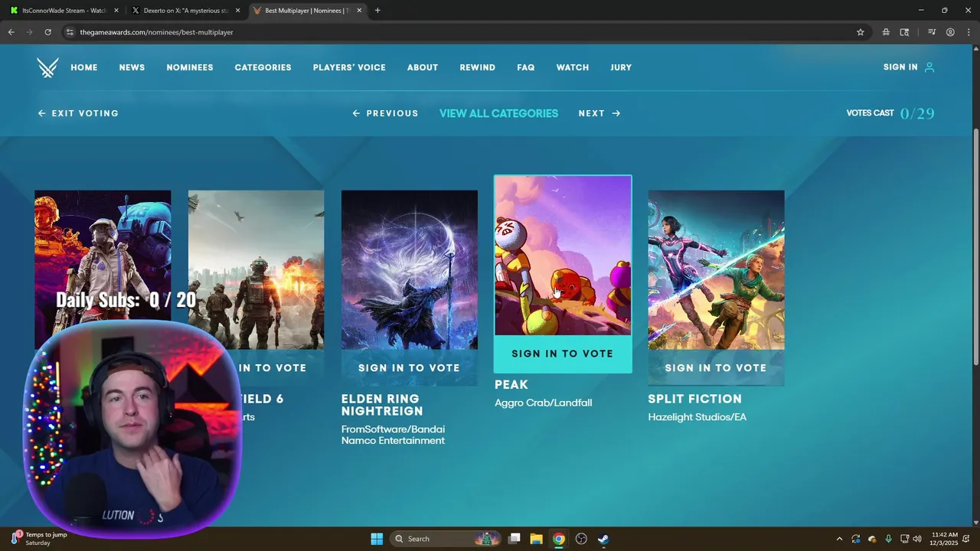Open PLAYERS' VOICE nav item
Image resolution: width=980 pixels, height=551 pixels.
point(349,67)
